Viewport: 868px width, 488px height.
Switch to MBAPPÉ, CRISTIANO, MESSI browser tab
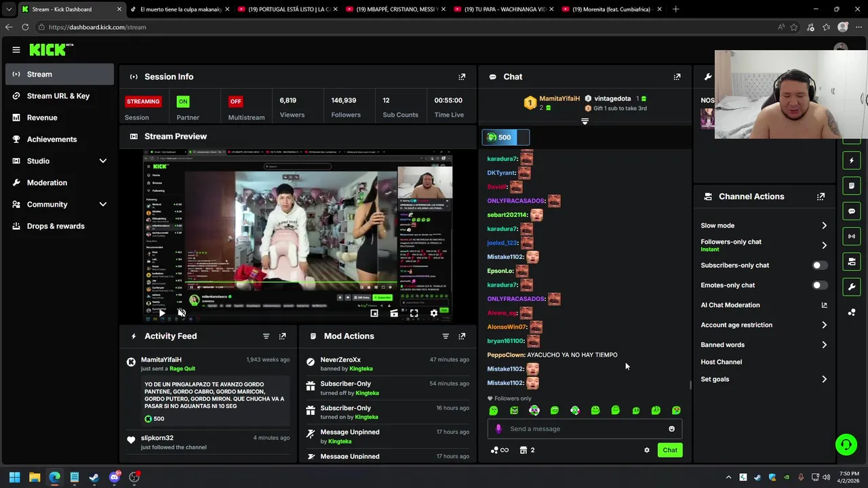click(x=393, y=9)
